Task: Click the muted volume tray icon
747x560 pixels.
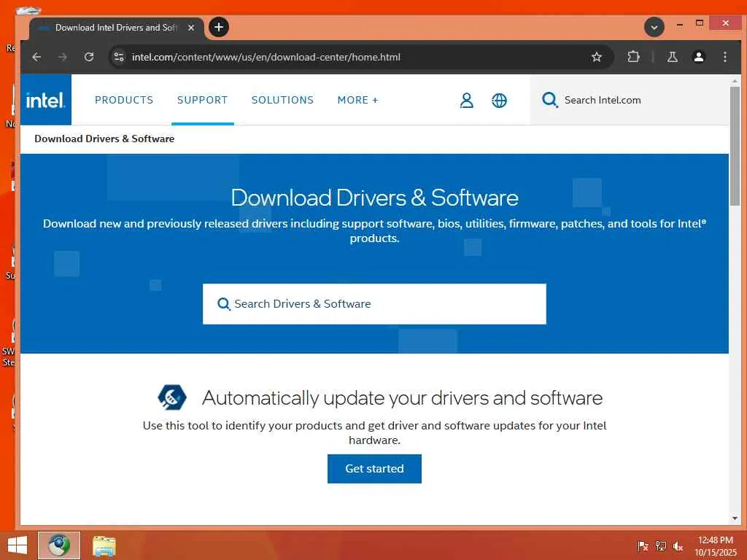Action: [678, 545]
